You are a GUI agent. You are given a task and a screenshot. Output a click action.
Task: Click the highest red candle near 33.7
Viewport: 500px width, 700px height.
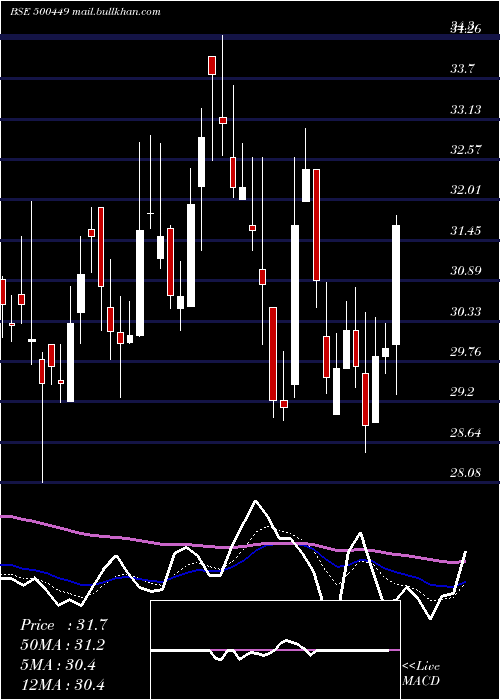tap(212, 65)
